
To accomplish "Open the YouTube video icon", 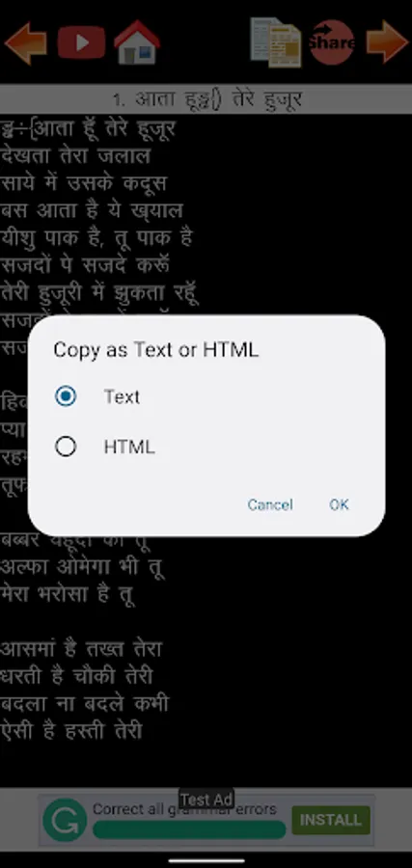I will click(x=81, y=42).
